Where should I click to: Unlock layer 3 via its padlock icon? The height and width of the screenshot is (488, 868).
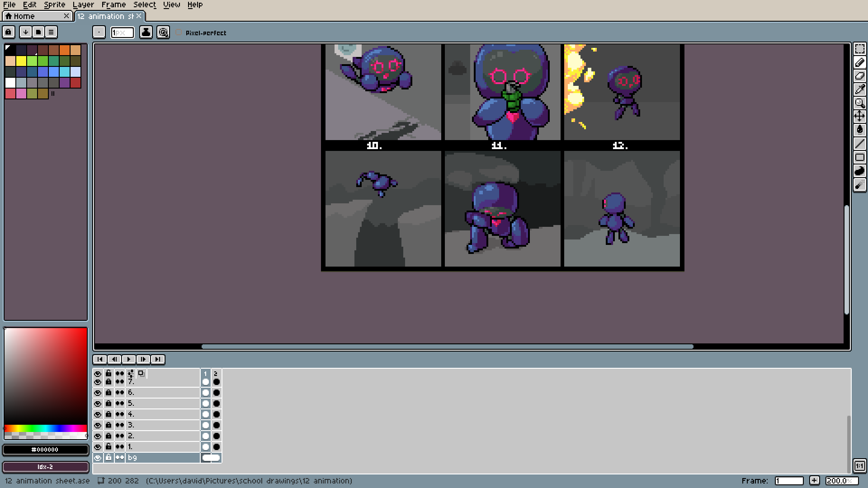(108, 425)
